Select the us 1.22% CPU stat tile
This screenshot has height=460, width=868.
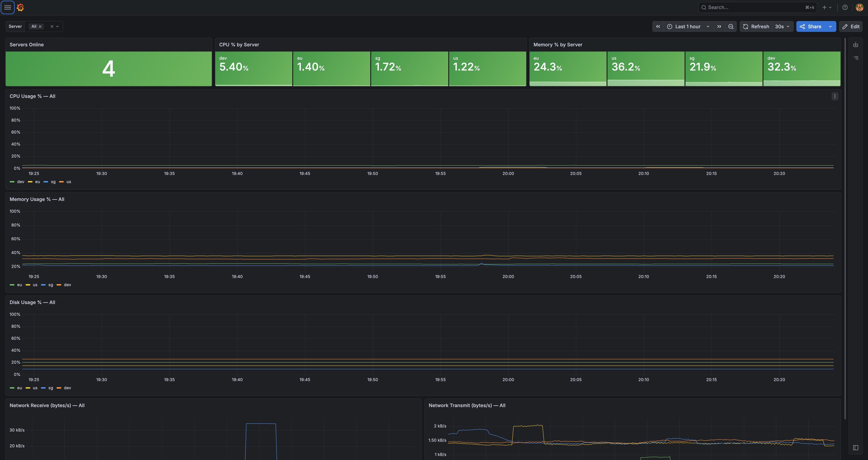click(488, 69)
